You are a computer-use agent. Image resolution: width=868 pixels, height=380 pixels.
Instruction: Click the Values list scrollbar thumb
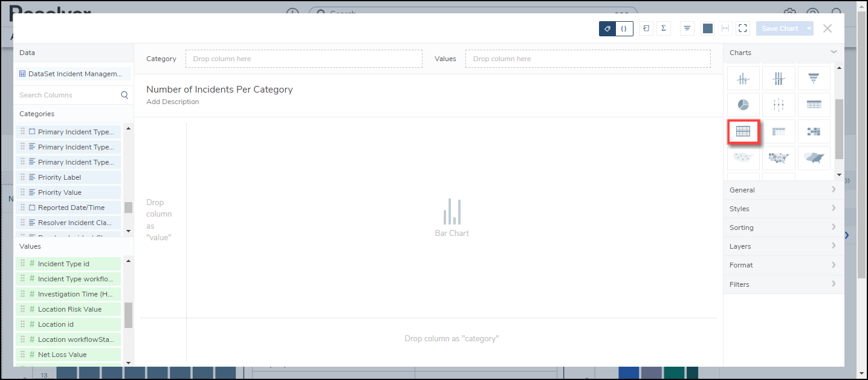coord(128,315)
